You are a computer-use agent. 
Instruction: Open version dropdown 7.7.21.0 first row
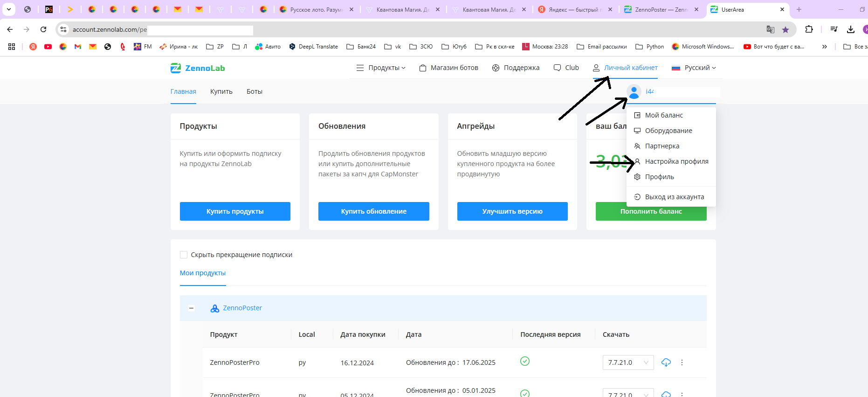pos(628,362)
